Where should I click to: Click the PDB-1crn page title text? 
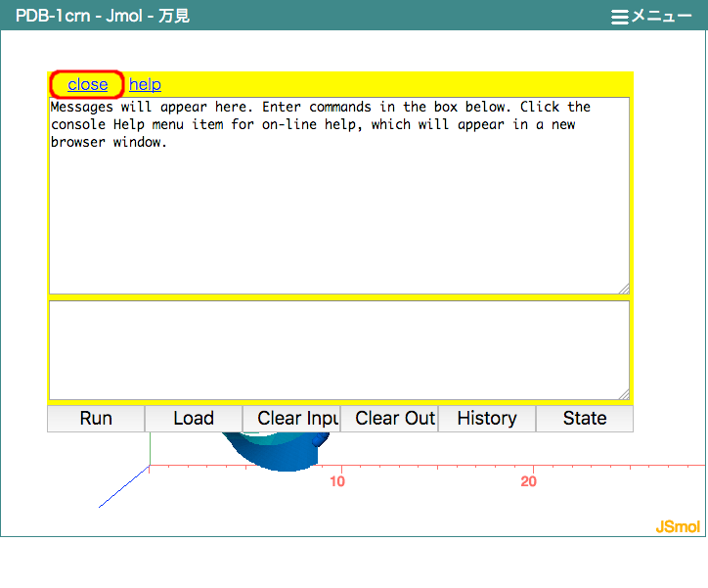103,16
